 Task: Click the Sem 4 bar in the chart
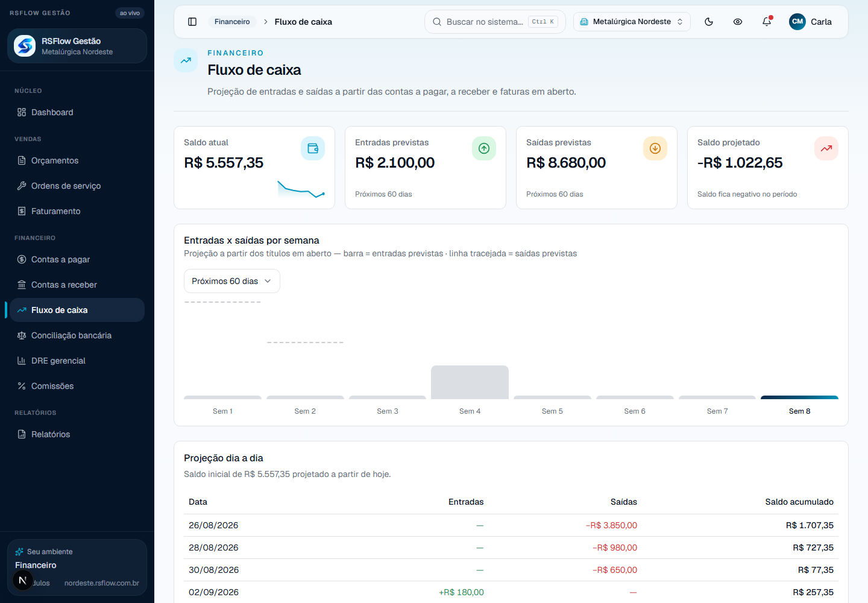470,382
